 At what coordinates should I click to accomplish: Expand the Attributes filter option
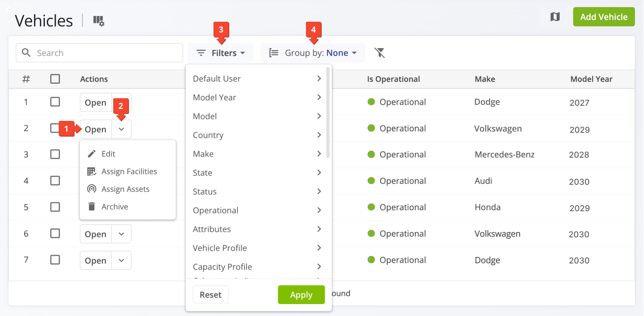257,229
